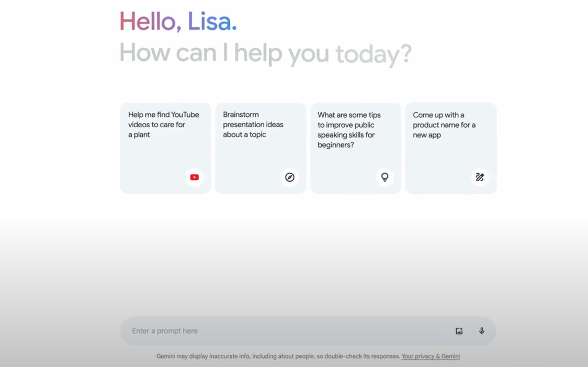The height and width of the screenshot is (367, 588).
Task: Click the phrase "a plant" in the first card
Action: pos(139,135)
